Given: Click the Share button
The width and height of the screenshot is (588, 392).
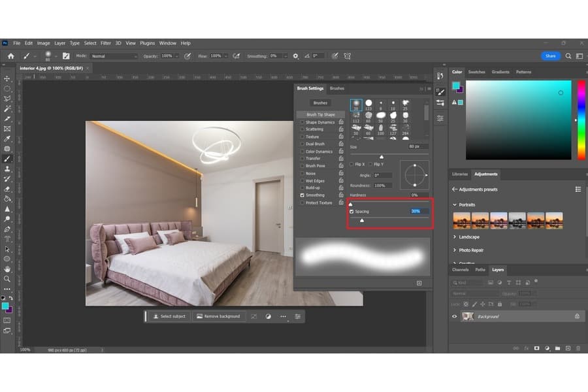Looking at the screenshot, I should 551,56.
